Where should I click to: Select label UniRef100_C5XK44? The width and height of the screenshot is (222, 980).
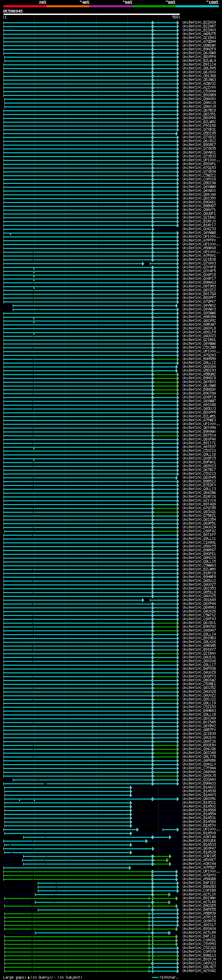[x=199, y=91]
